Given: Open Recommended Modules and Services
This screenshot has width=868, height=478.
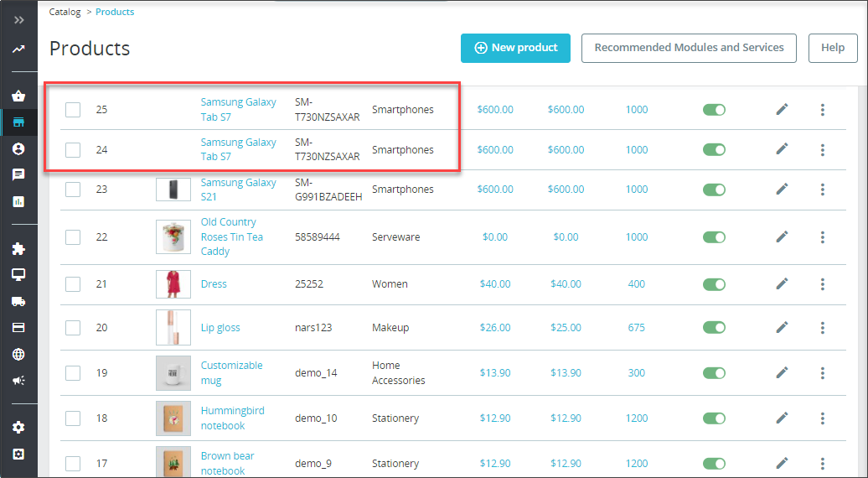Looking at the screenshot, I should point(689,48).
